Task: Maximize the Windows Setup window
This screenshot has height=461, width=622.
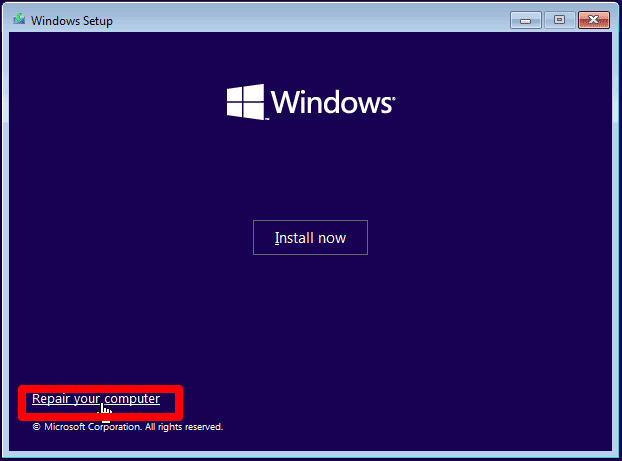Action: point(558,19)
